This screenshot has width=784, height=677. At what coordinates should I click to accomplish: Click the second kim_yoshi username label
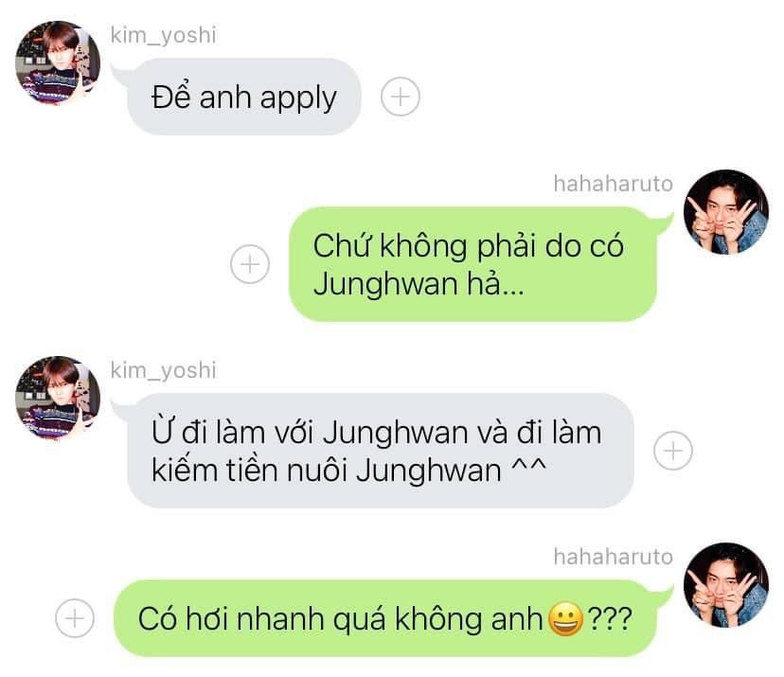coord(164,370)
